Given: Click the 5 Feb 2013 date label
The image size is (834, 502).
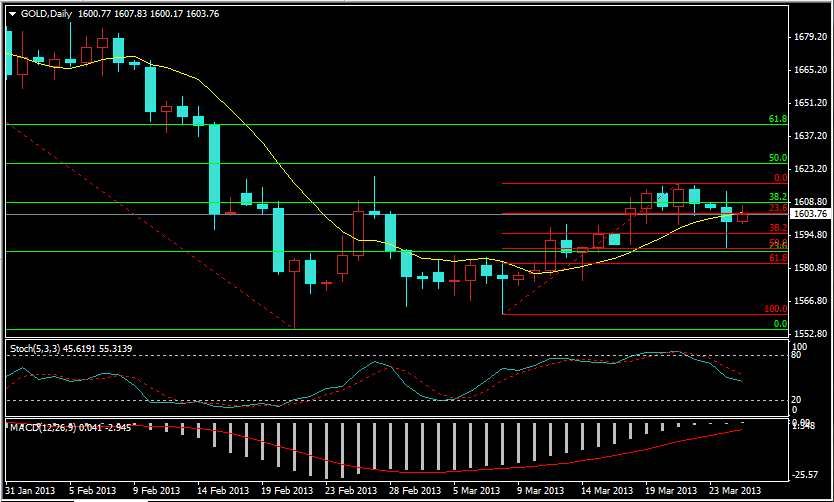Looking at the screenshot, I should click(x=93, y=490).
